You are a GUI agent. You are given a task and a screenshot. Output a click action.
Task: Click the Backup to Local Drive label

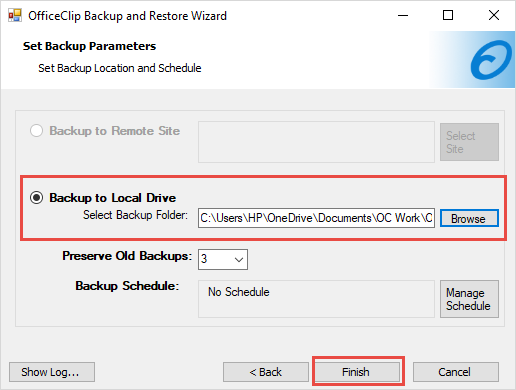point(112,198)
